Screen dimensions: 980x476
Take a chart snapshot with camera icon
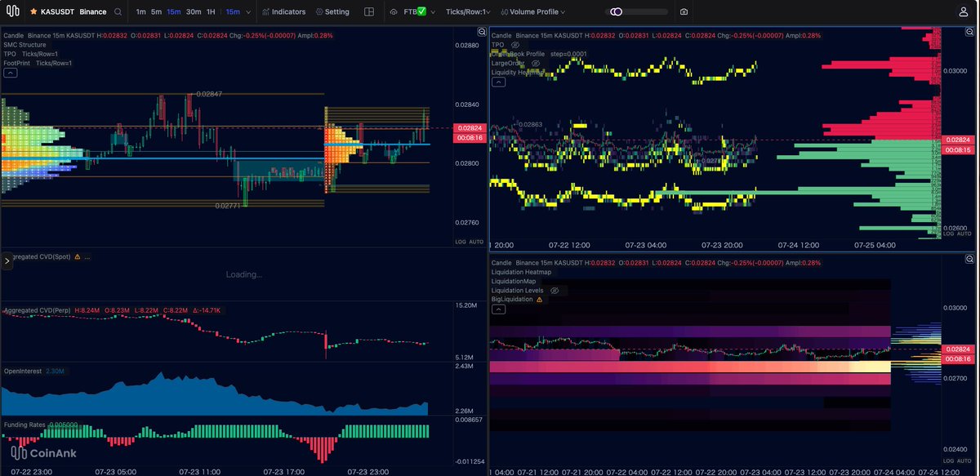684,12
